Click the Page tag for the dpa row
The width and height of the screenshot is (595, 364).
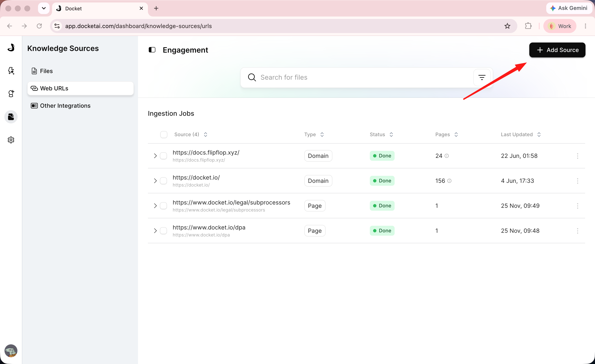click(x=315, y=231)
